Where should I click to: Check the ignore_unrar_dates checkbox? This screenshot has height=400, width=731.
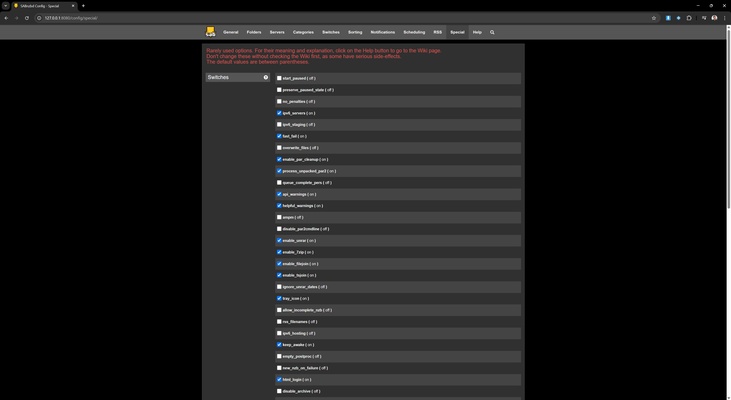pyautogui.click(x=279, y=287)
